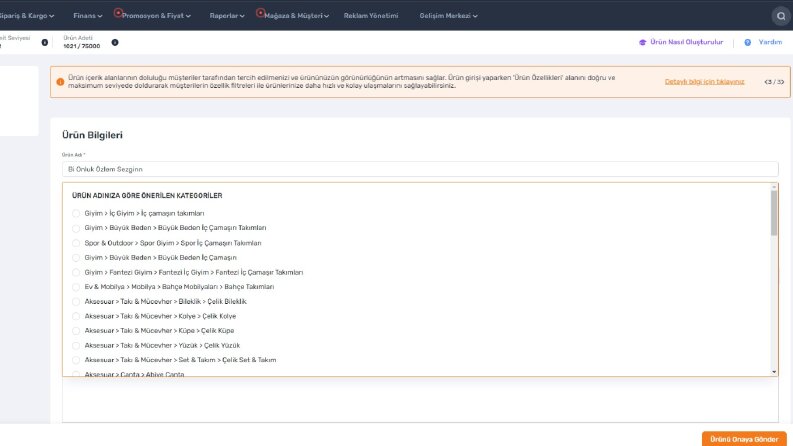The image size is (793, 446).
Task: Select Büyük Beden İç Çamaşırı Takımları category
Action: click(76, 228)
